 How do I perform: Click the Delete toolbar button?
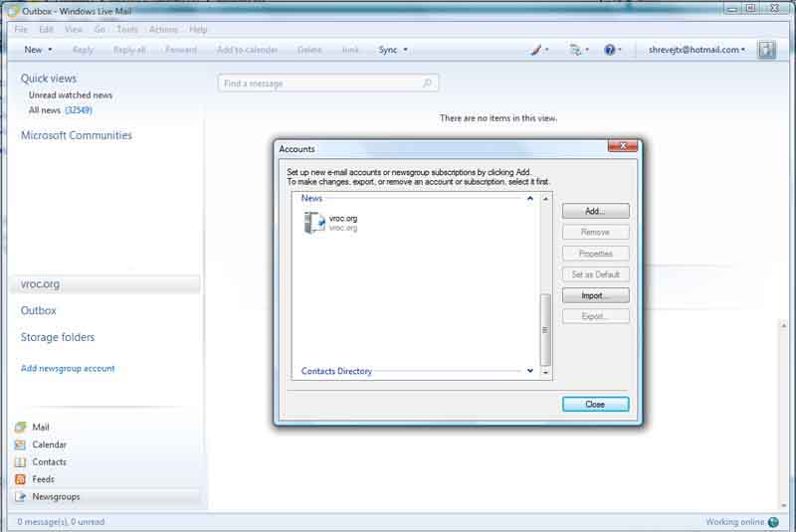tap(309, 50)
